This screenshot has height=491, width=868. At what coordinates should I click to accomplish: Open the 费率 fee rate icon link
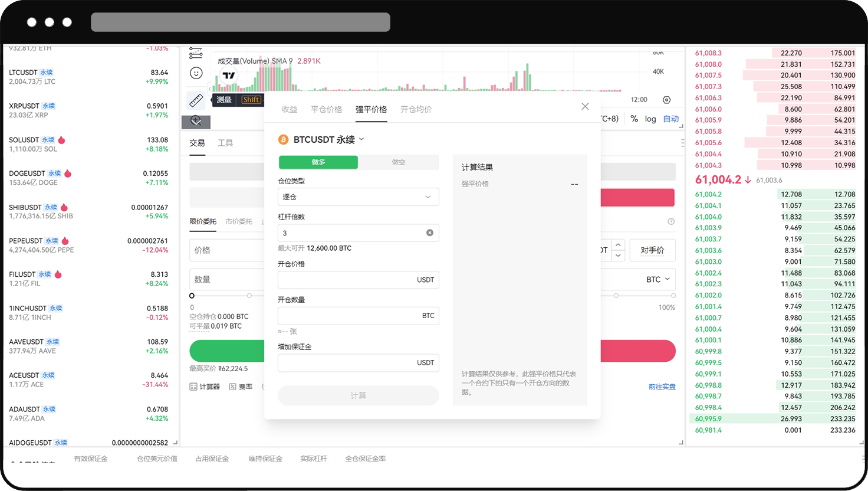click(241, 387)
